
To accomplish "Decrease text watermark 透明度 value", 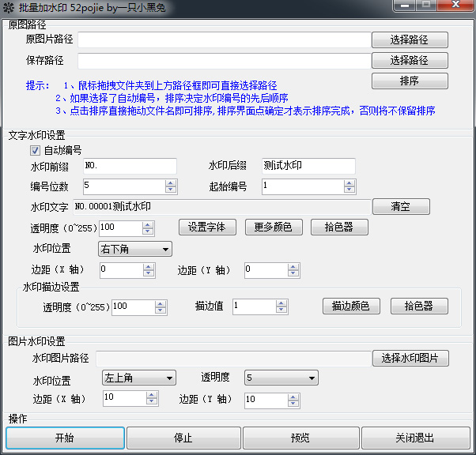I will (x=148, y=231).
